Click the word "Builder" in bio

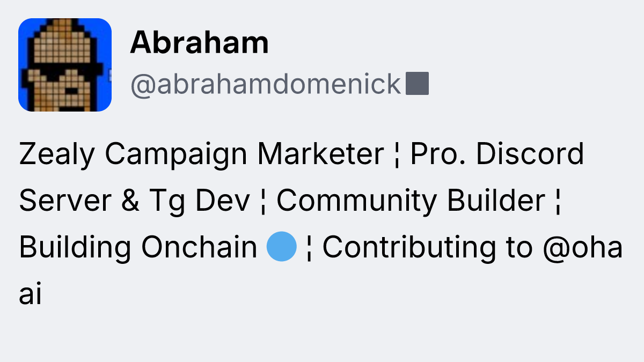(496, 201)
